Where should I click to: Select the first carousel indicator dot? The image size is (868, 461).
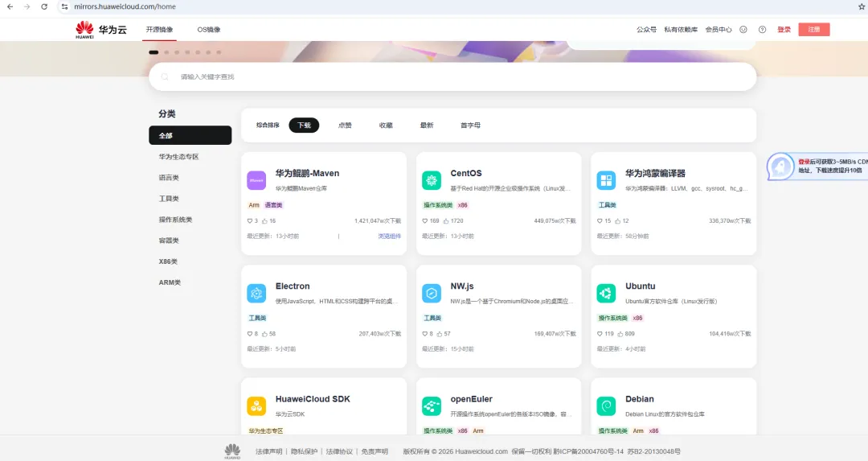click(154, 52)
